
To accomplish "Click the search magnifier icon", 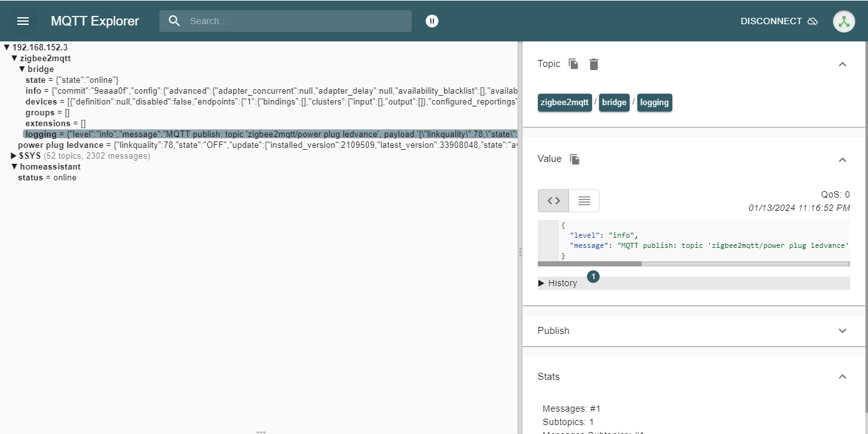I will click(x=175, y=21).
